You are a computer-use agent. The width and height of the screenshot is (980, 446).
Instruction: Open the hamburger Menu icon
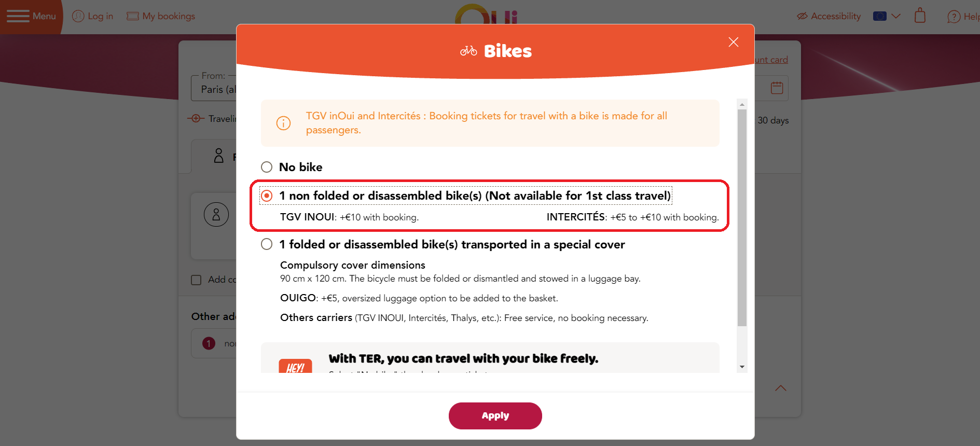point(18,16)
